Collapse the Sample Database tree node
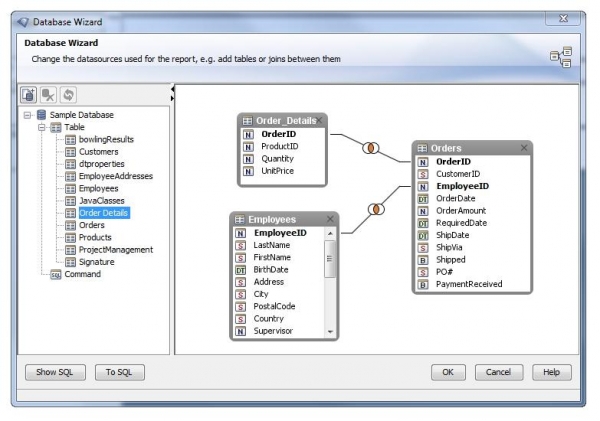Viewport: 600px width, 421px height. pyautogui.click(x=27, y=115)
